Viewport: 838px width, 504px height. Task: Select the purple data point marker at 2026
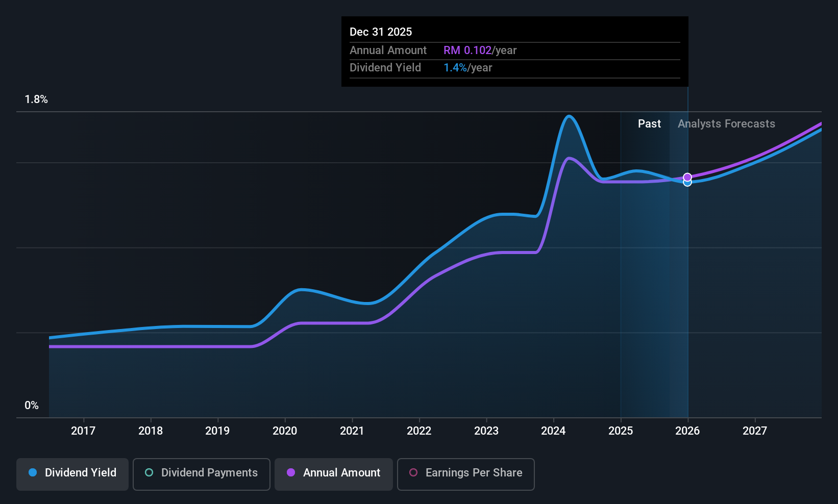[x=687, y=177]
